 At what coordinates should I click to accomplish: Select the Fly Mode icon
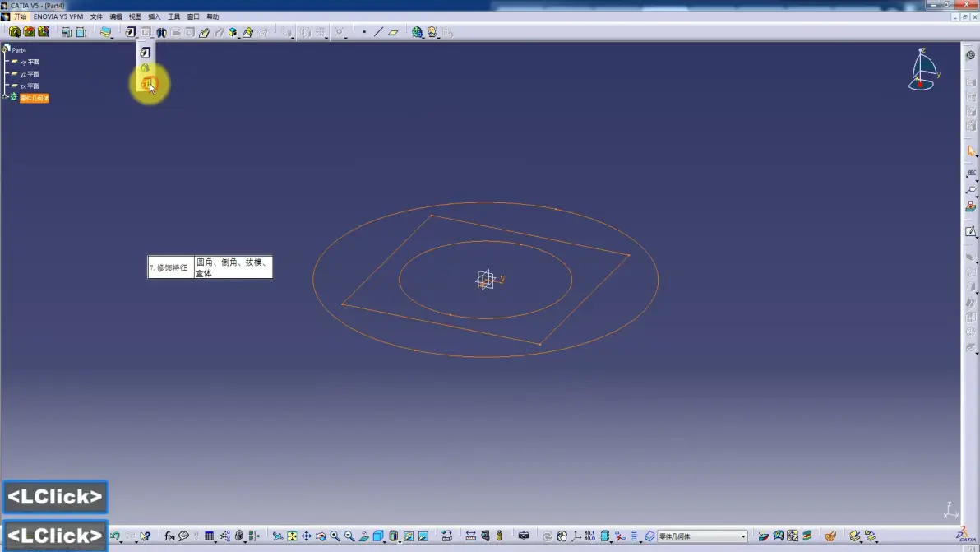[278, 536]
